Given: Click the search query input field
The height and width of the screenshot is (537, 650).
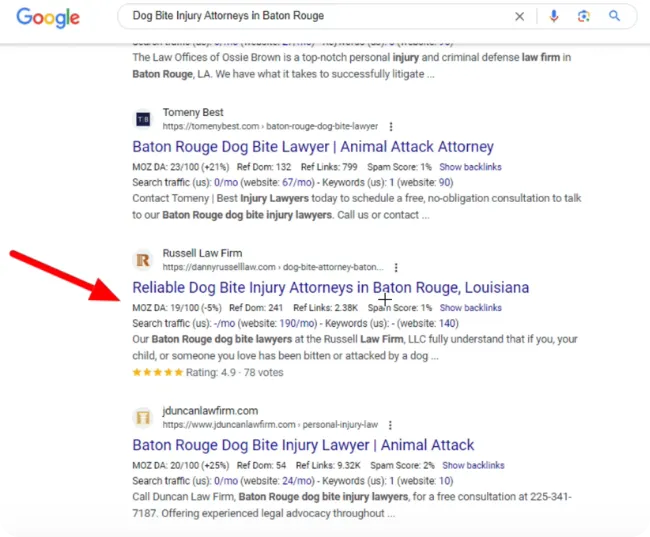Looking at the screenshot, I should (x=310, y=16).
